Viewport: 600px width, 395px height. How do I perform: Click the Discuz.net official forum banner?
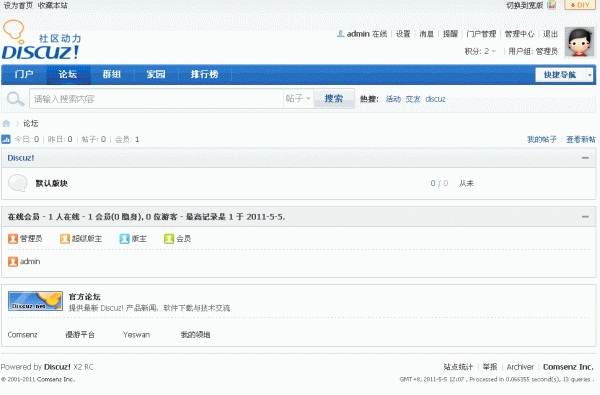[x=35, y=301]
